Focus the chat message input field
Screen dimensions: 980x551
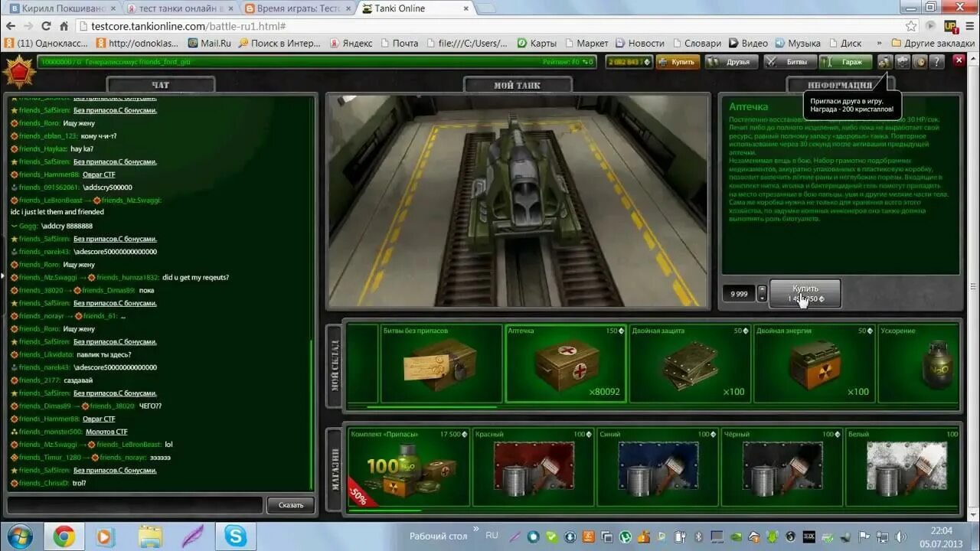135,504
